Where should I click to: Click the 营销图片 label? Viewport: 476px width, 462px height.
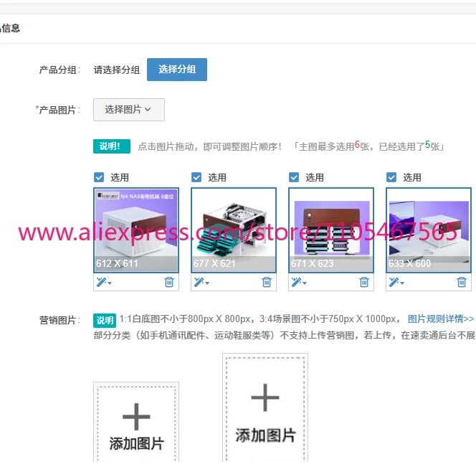coord(59,320)
